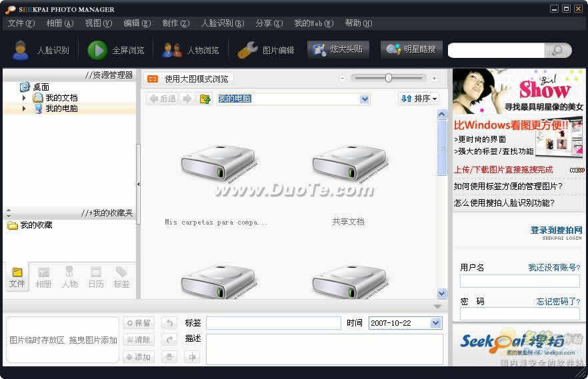Click 我还没有账号 register link
Image resolution: width=588 pixels, height=379 pixels.
point(554,267)
